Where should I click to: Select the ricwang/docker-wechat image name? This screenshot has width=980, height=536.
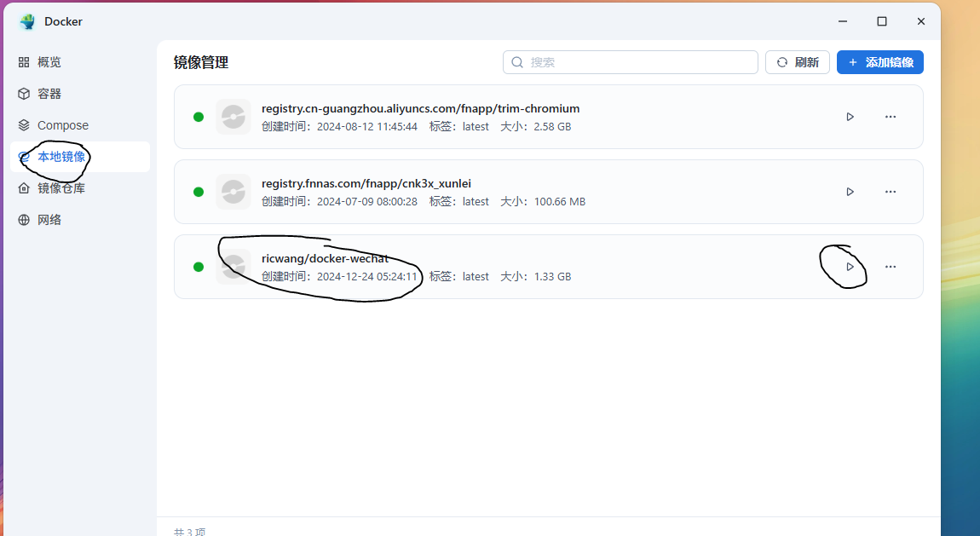325,259
